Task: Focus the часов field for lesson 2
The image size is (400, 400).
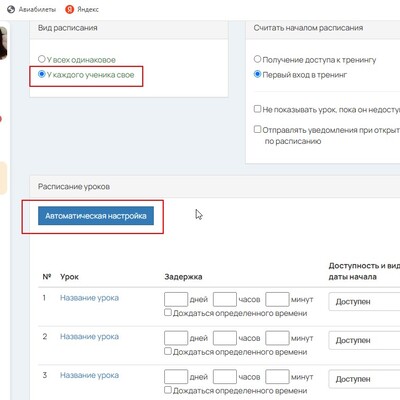Action: point(225,338)
